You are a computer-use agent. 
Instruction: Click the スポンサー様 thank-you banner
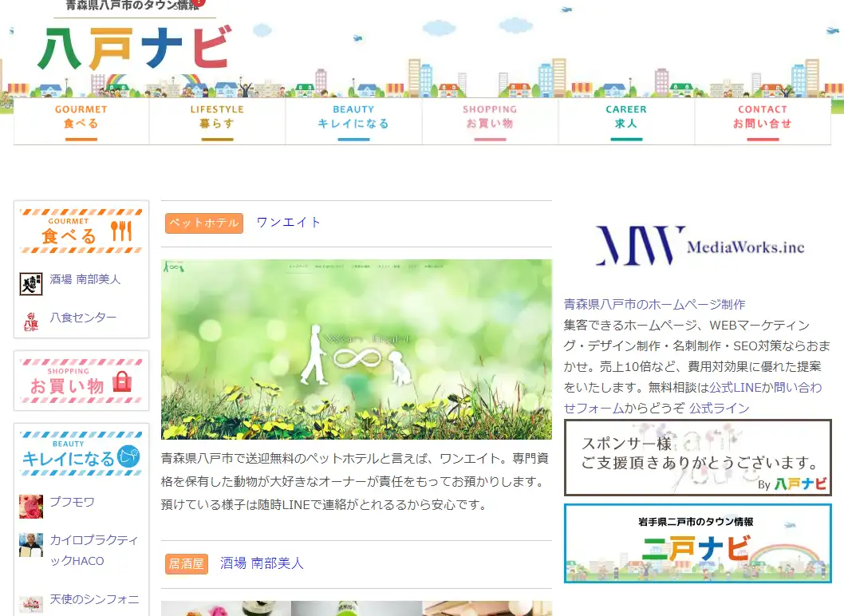(x=698, y=458)
